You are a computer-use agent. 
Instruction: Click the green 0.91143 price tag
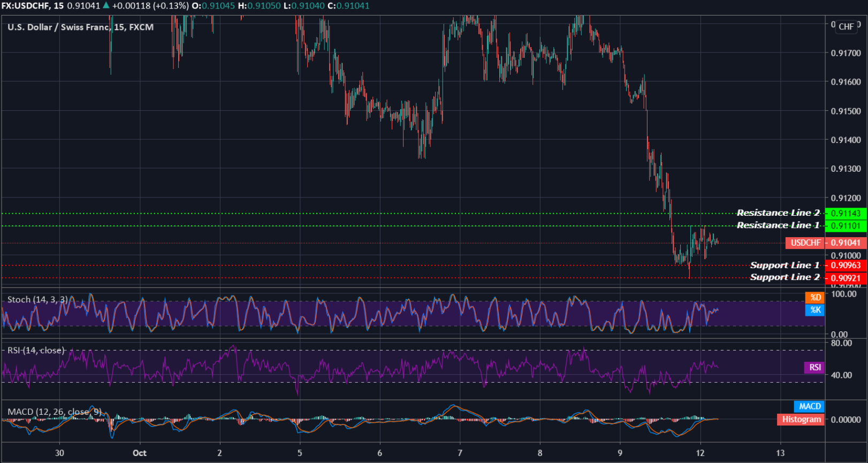point(846,213)
